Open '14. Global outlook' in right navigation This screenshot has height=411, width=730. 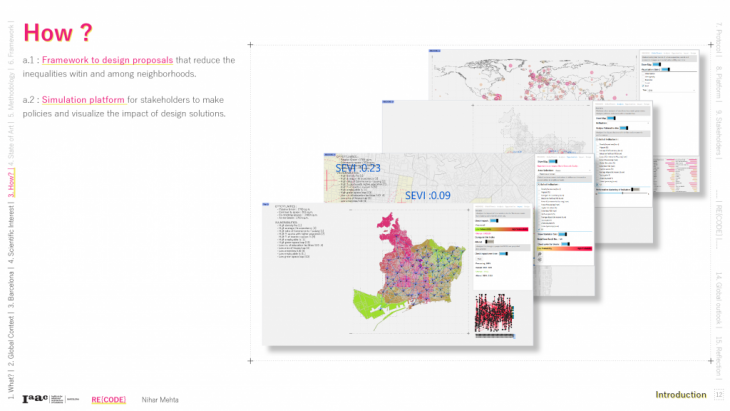719,290
